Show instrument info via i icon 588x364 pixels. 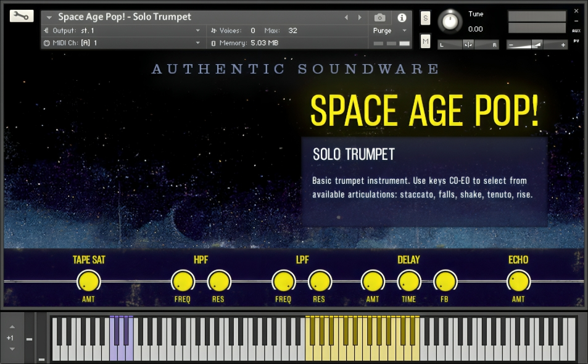pos(402,18)
